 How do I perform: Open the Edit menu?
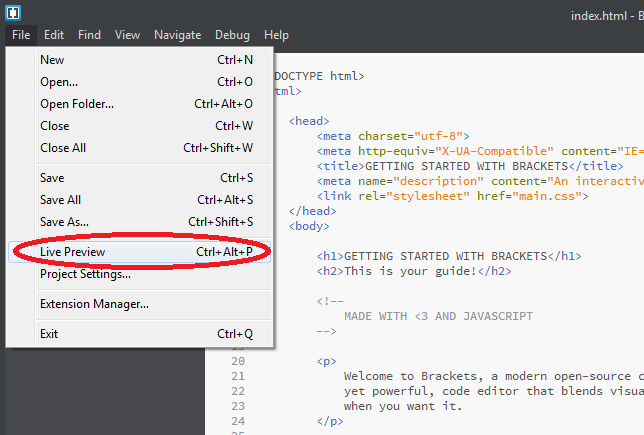point(54,35)
